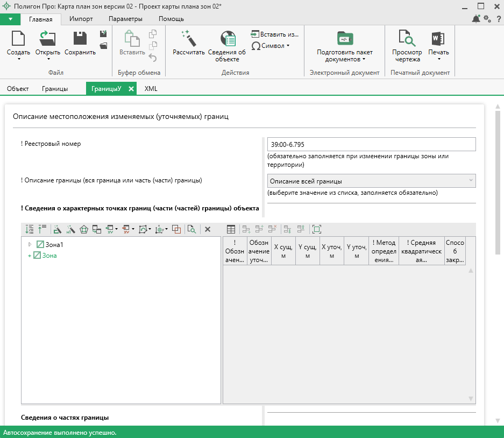
Task: Expand Подготовить пакет документов menu
Action: pyautogui.click(x=344, y=55)
